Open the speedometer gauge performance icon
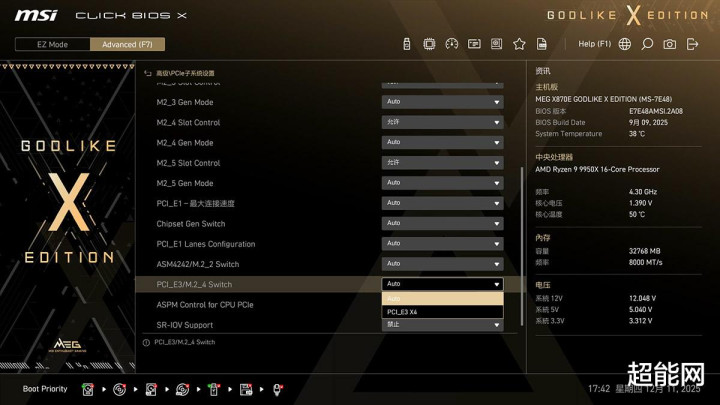 (x=451, y=44)
